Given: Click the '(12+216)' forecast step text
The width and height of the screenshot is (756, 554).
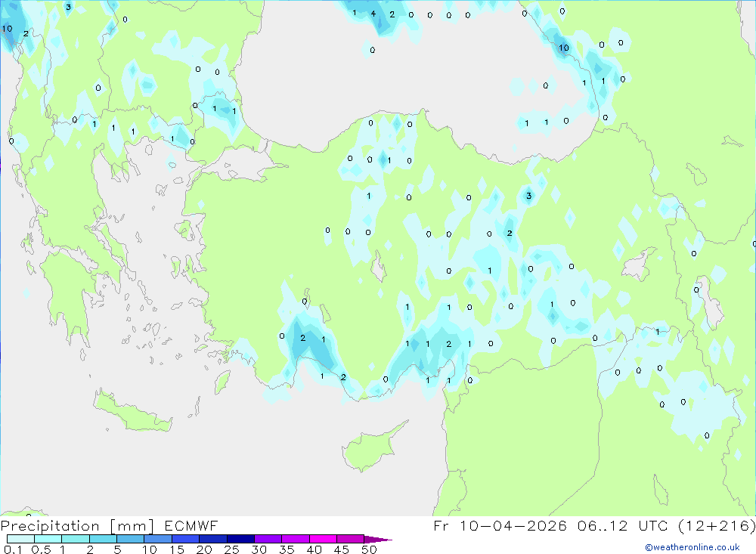Looking at the screenshot, I should pos(717,525).
